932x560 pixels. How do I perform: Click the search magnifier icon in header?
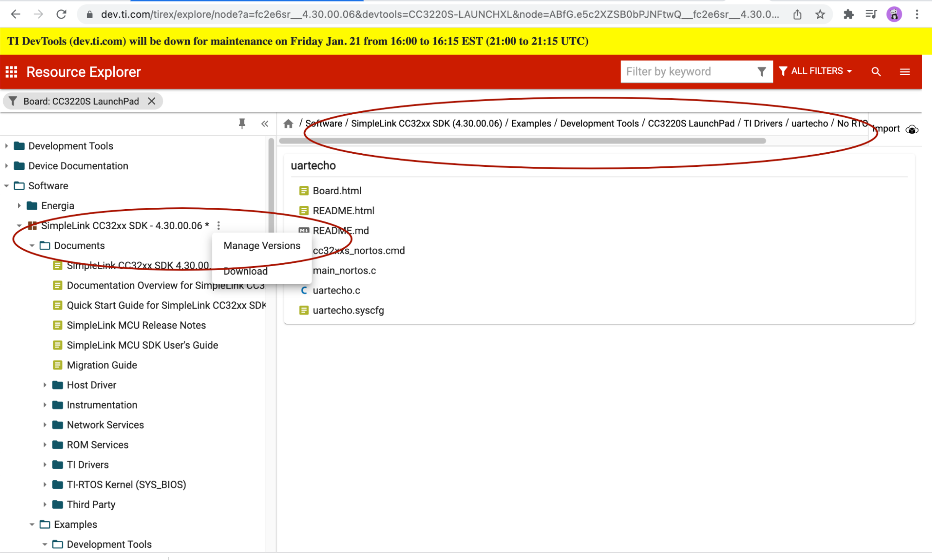[876, 72]
